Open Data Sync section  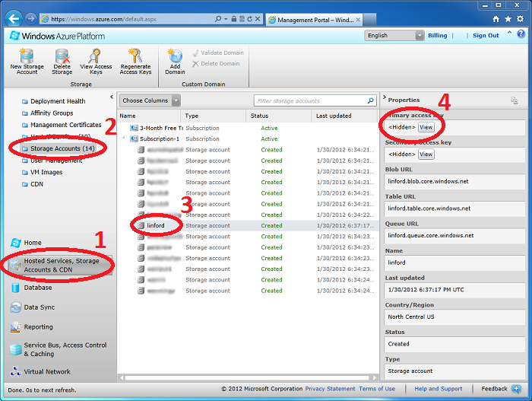click(33, 307)
